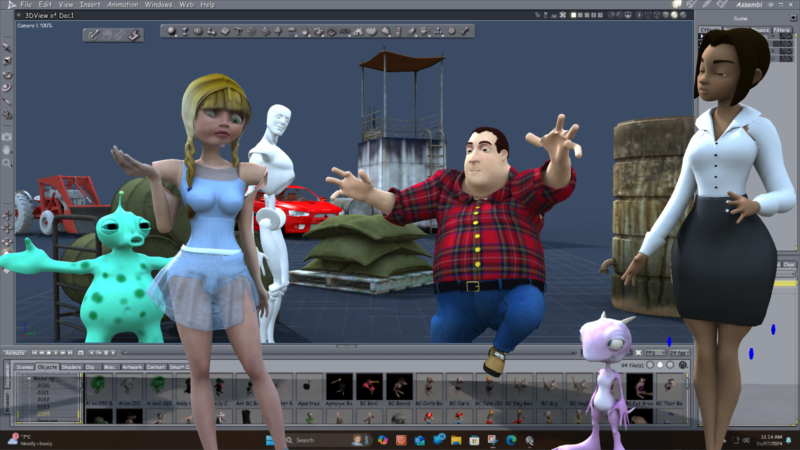Select middle browser thumbnail size radio button
Screen dimensions: 800x450
click(660, 365)
